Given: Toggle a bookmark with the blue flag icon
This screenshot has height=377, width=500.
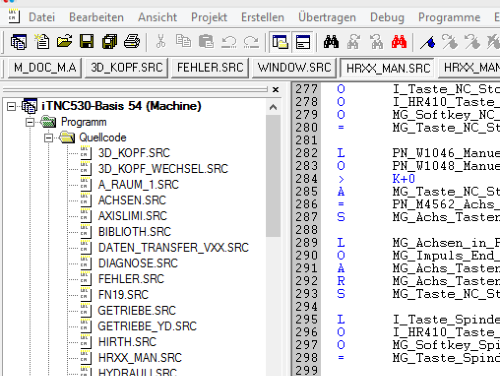Looking at the screenshot, I should [x=427, y=42].
